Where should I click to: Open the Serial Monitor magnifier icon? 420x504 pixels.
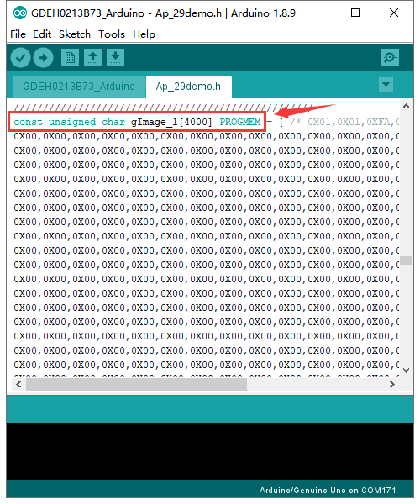click(390, 58)
